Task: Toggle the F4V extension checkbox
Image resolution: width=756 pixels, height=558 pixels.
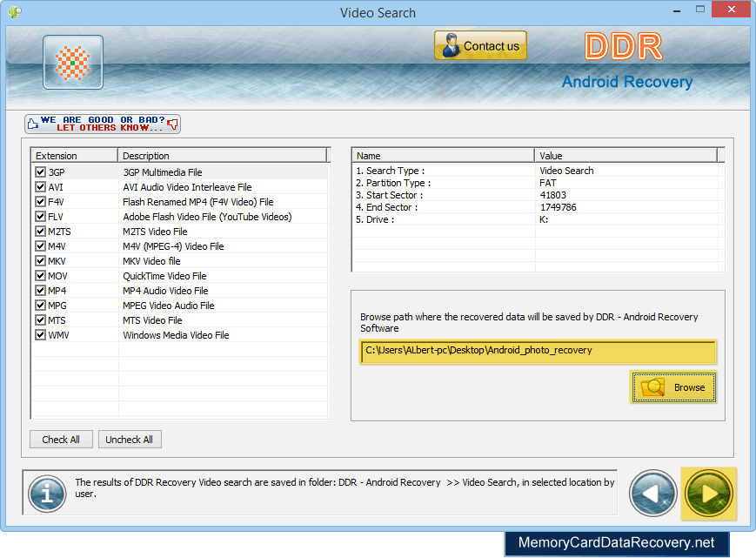Action: 41,202
